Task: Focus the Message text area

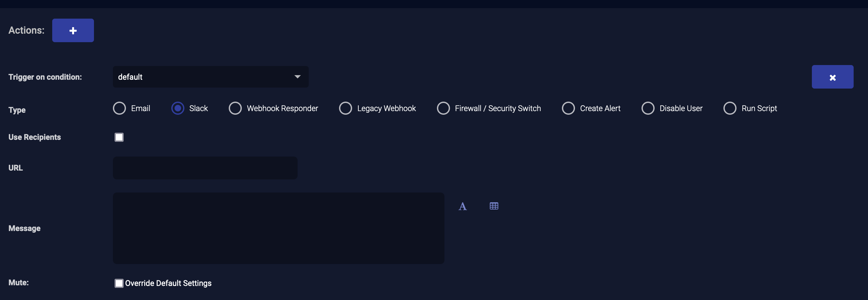Action: click(x=278, y=228)
